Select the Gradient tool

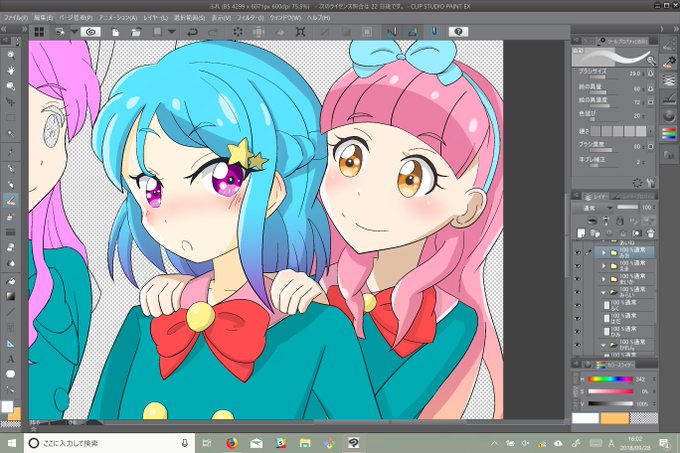[x=10, y=297]
